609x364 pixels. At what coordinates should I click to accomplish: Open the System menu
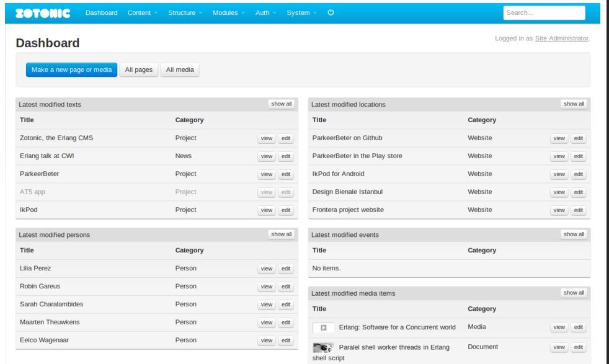pos(302,13)
